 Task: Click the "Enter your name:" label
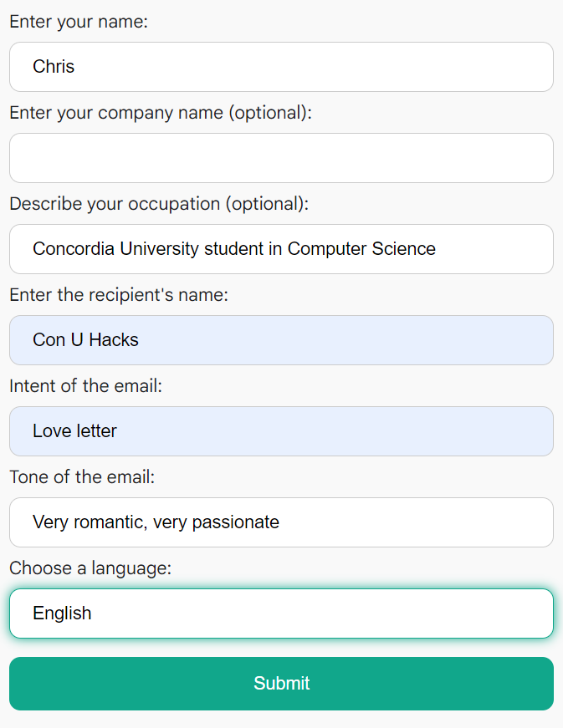pyautogui.click(x=79, y=22)
